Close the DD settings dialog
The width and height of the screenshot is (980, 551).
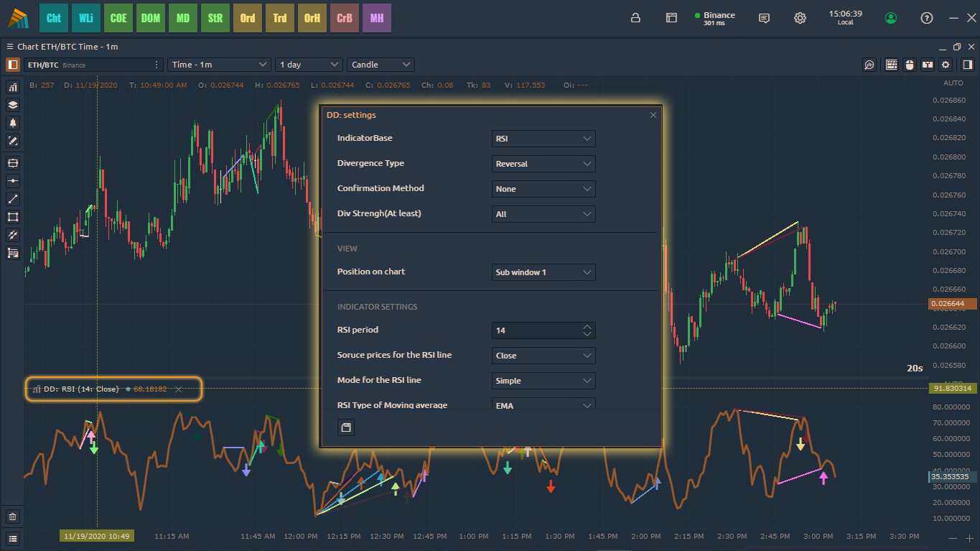(653, 115)
